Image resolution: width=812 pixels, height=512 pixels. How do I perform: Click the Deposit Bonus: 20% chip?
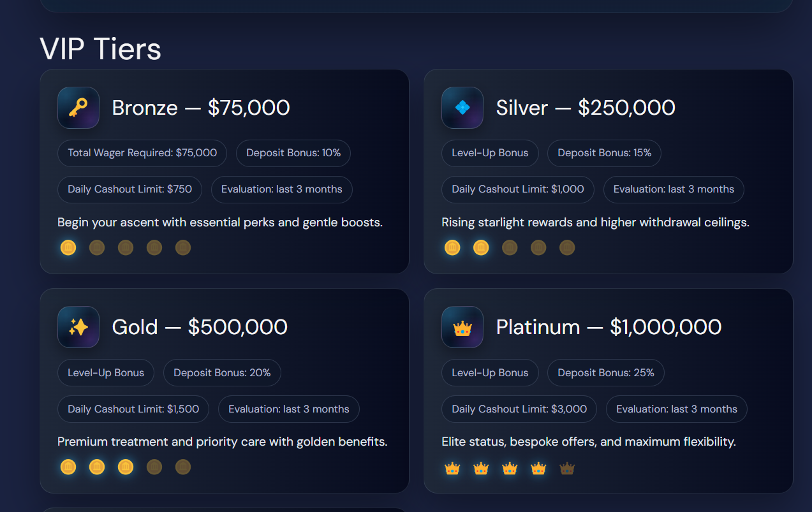click(x=222, y=373)
